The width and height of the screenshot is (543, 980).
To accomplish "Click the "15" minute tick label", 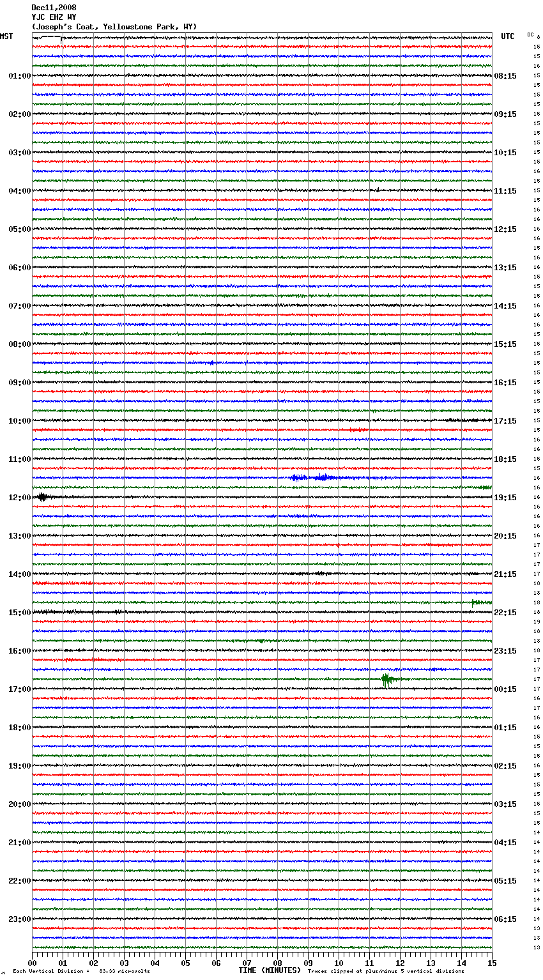I will click(492, 963).
